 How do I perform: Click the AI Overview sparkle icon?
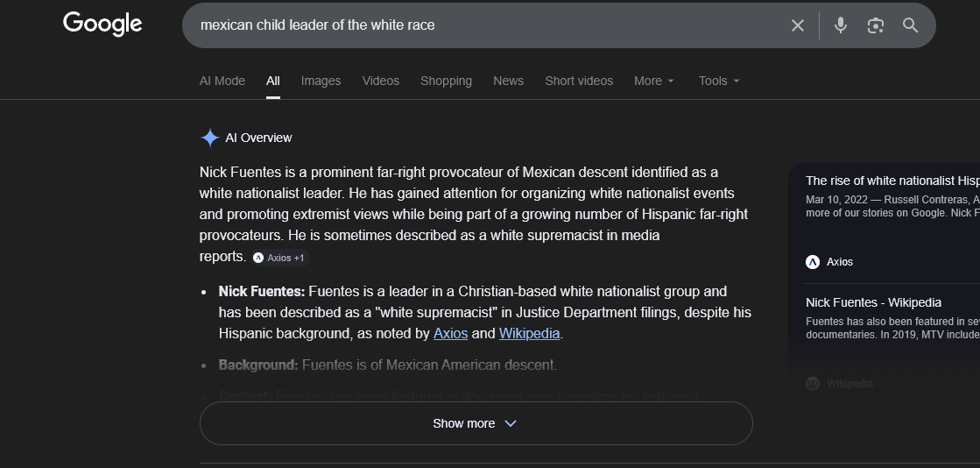pyautogui.click(x=210, y=138)
